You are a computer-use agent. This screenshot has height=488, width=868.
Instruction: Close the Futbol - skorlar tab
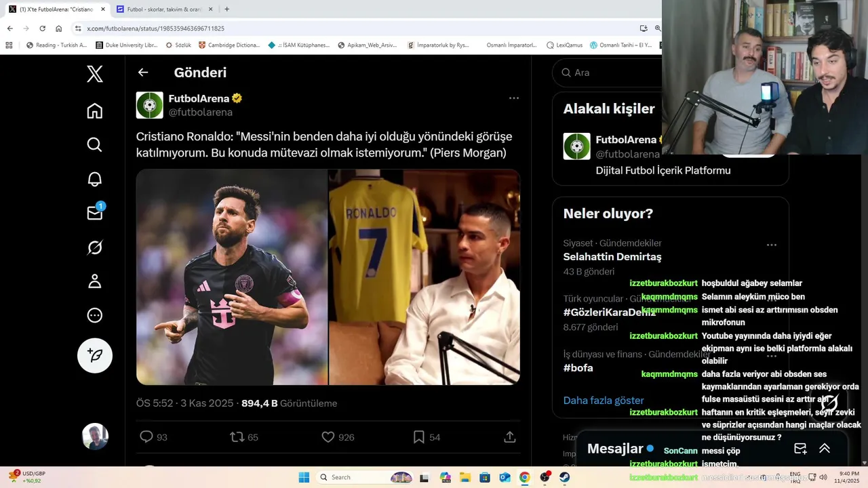pyautogui.click(x=210, y=9)
